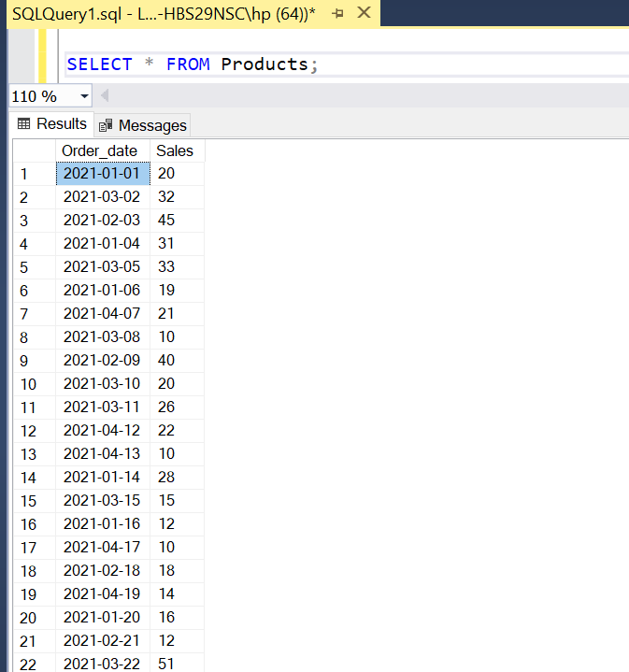This screenshot has width=629, height=672.
Task: Click the top-left select-all grid corner
Action: pyautogui.click(x=35, y=150)
